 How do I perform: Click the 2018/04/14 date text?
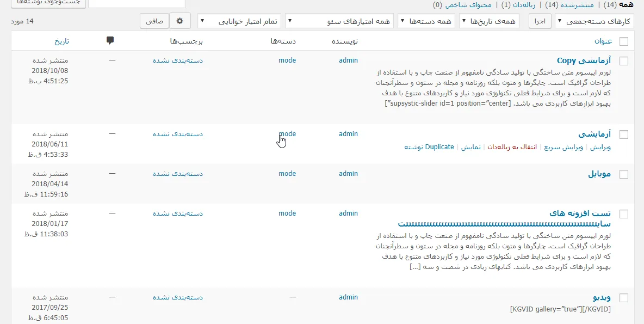(49, 184)
